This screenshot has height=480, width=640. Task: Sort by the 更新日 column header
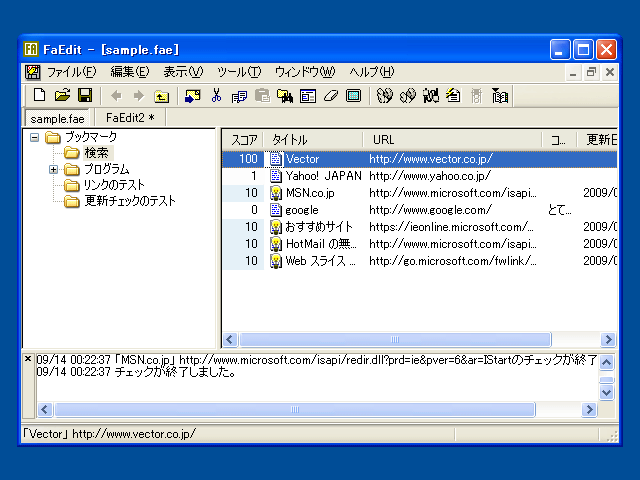pos(596,140)
